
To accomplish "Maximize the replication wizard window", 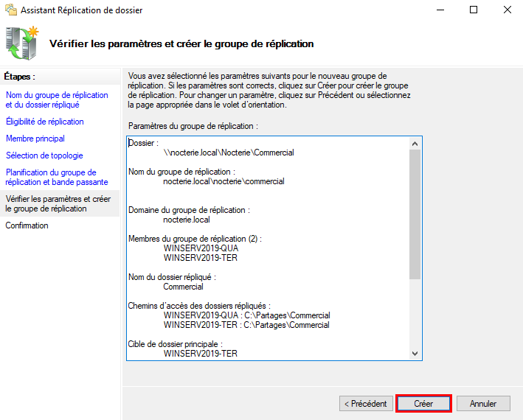I will [474, 10].
